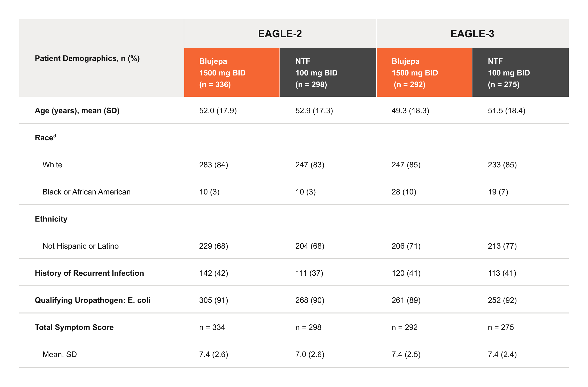Click the Age (years), mean (SD) row label
The width and height of the screenshot is (588, 387).
click(x=77, y=111)
